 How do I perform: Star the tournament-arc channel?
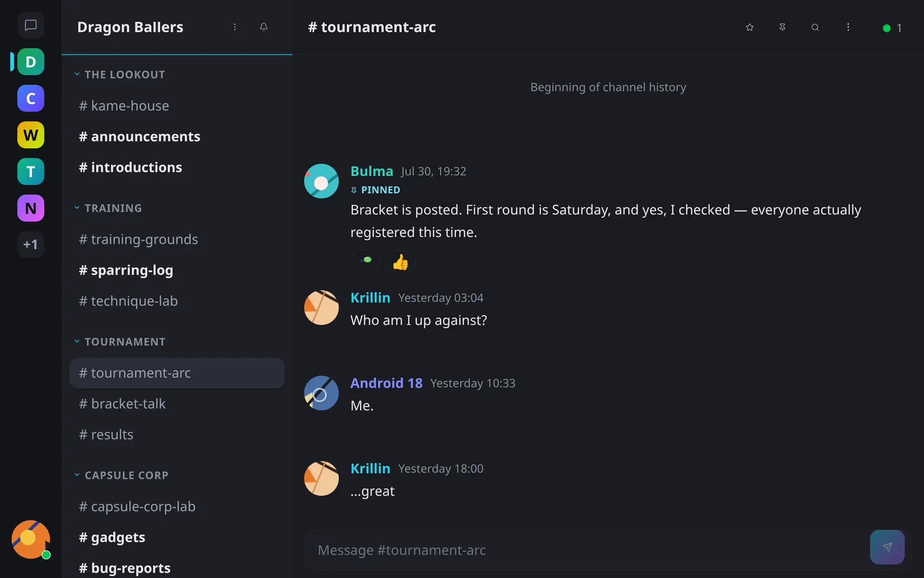[750, 27]
